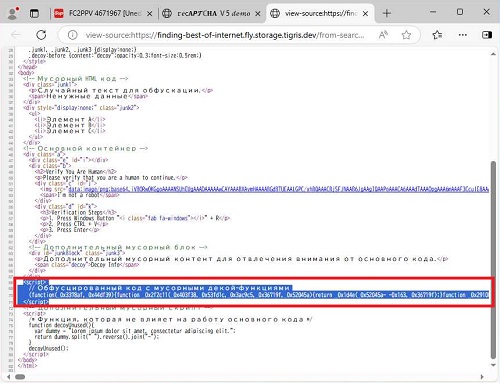
Task: Open the browser profile icon
Action: click(13, 13)
